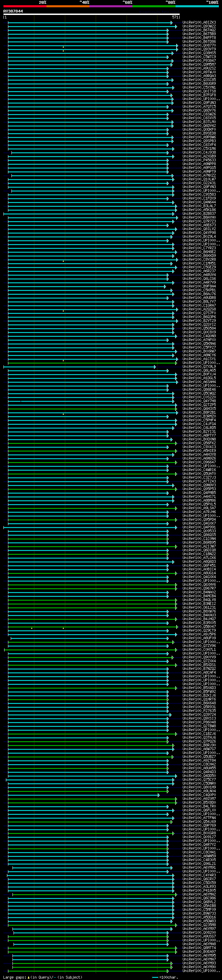The height and width of the screenshot is (980, 222).
Task: Open hit UniRef100_Q93W22
Action: tap(199, 26)
